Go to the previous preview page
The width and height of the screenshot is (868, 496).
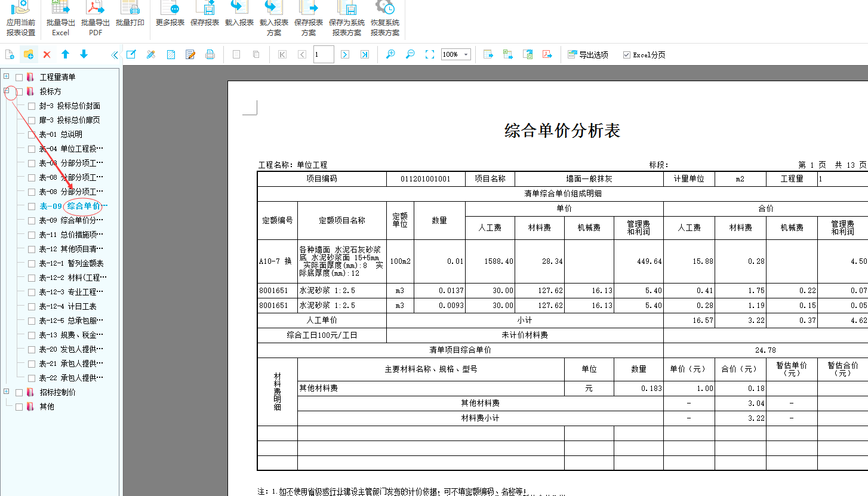tap(302, 54)
